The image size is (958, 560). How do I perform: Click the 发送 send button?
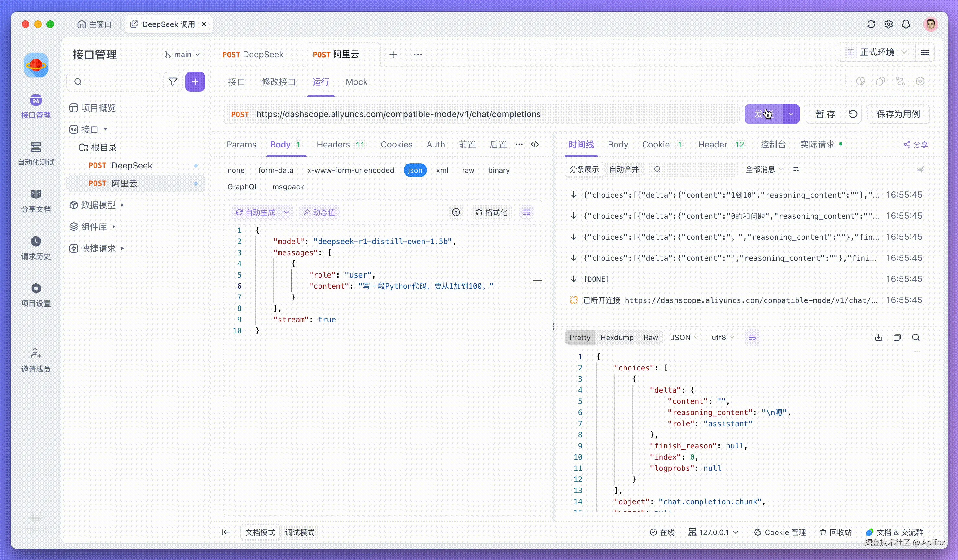coord(764,114)
